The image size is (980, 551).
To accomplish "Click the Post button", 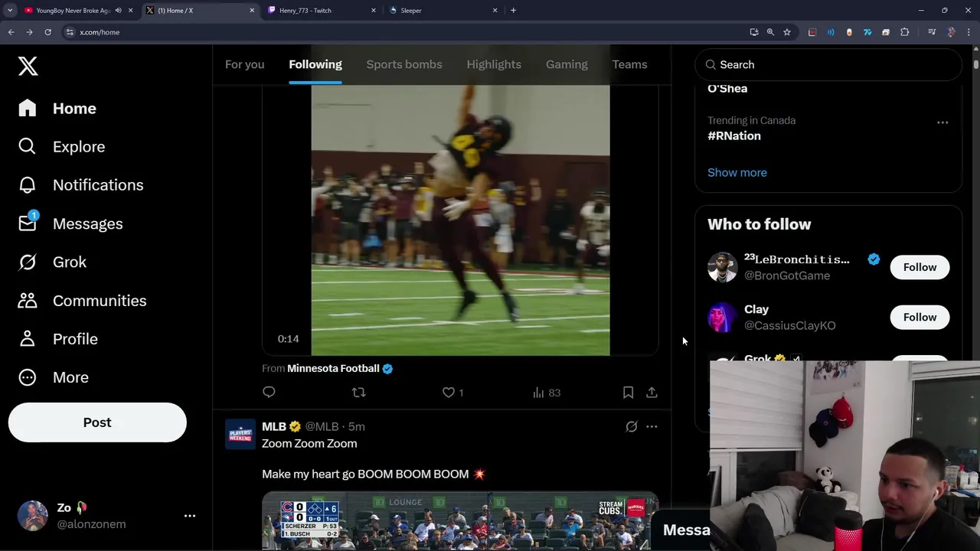I will tap(97, 422).
